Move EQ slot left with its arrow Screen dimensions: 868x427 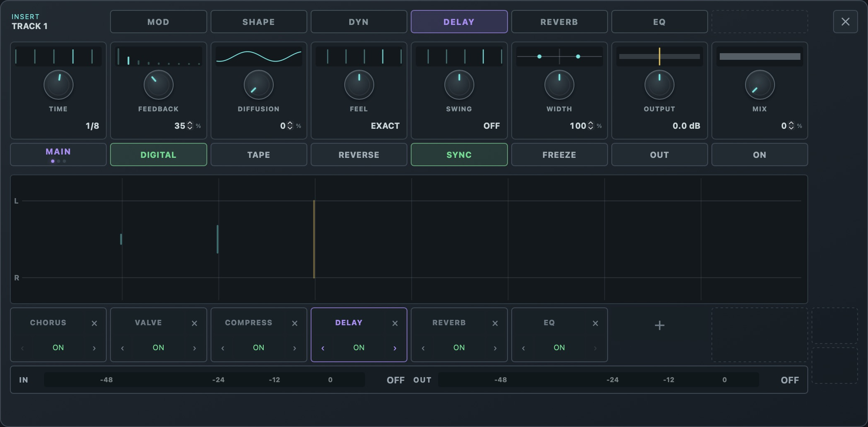[x=523, y=348]
